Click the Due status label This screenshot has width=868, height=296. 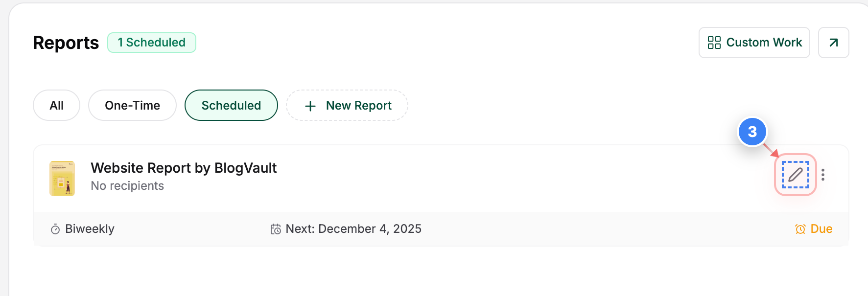(x=821, y=228)
